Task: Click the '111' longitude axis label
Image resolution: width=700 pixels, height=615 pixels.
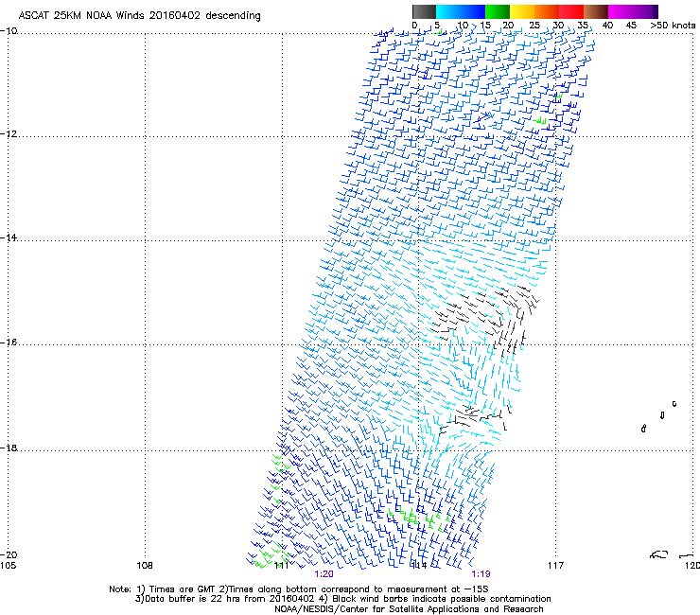Action: [282, 566]
